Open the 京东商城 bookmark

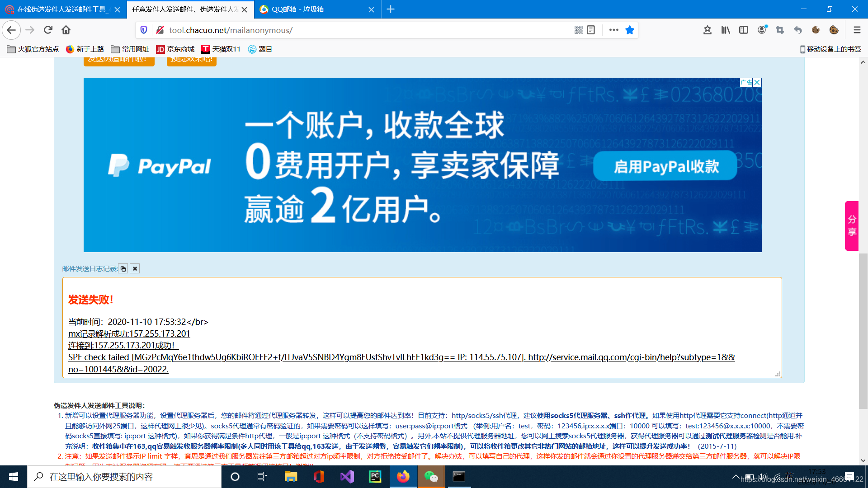[175, 49]
